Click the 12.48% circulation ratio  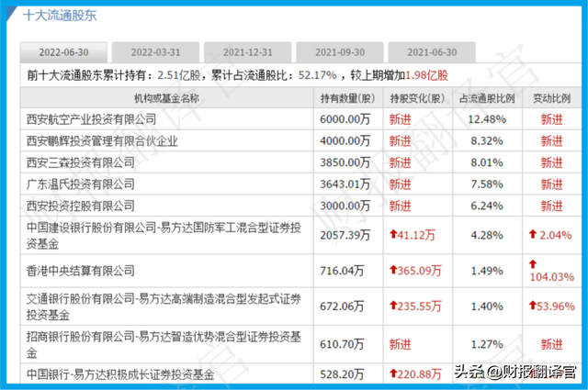click(x=487, y=119)
